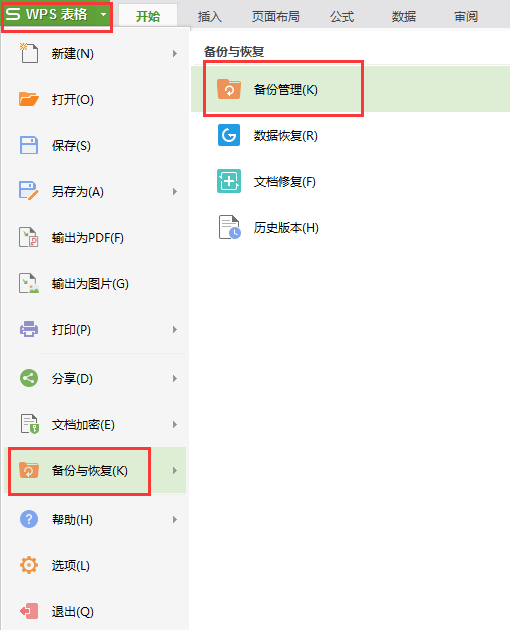Switch to the 插入 ribbon tab
The height and width of the screenshot is (630, 510).
(x=210, y=16)
